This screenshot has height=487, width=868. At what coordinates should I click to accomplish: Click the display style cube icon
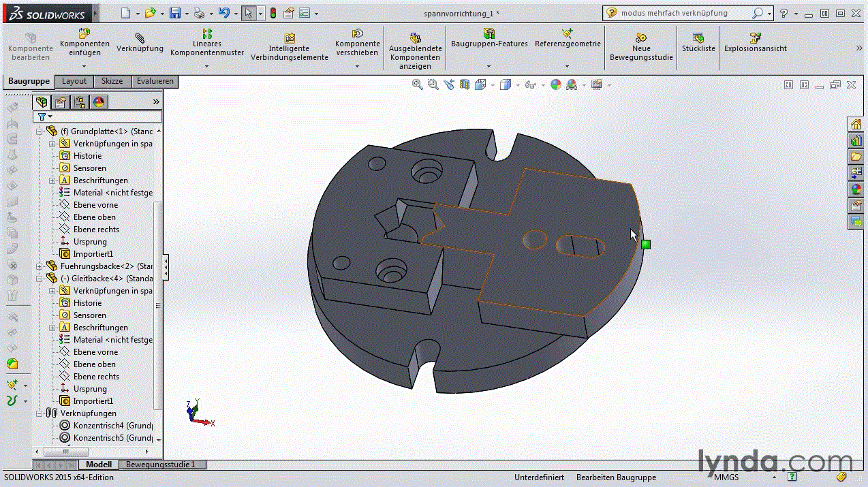pos(505,84)
